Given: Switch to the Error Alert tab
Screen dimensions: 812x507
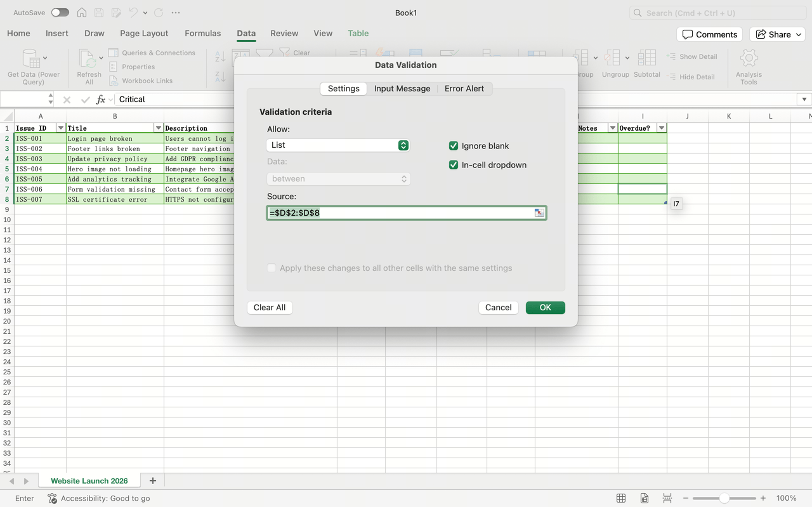Looking at the screenshot, I should [x=464, y=88].
